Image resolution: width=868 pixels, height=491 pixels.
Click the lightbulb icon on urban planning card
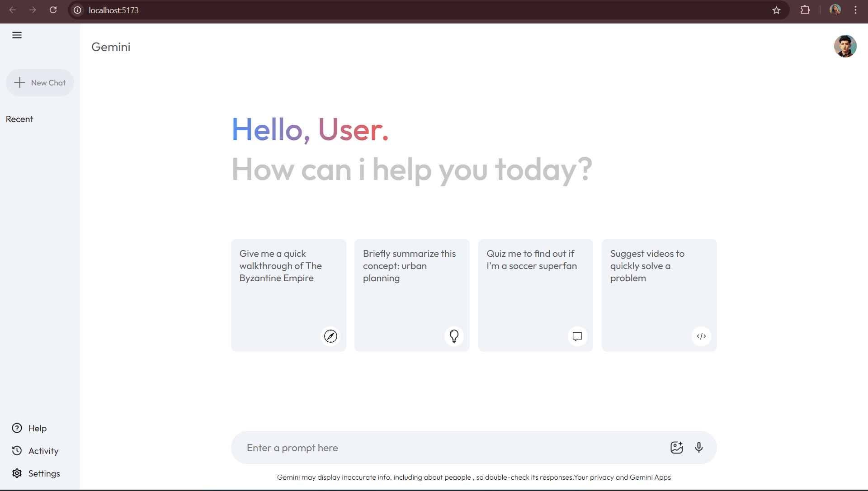(454, 336)
